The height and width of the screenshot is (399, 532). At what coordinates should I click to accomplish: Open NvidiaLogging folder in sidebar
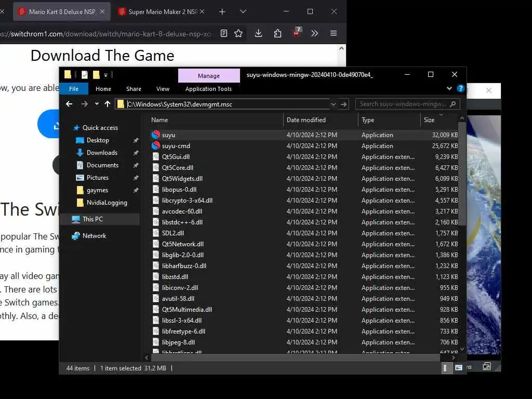(107, 203)
